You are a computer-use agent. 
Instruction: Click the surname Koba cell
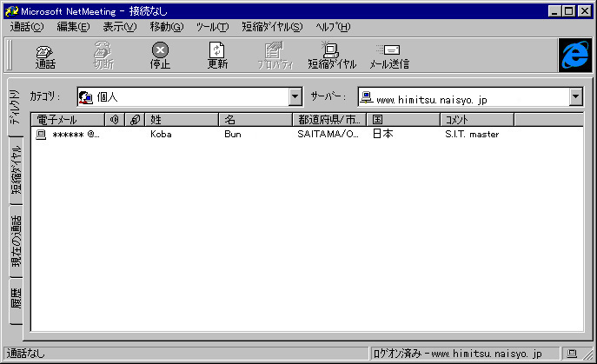point(161,135)
